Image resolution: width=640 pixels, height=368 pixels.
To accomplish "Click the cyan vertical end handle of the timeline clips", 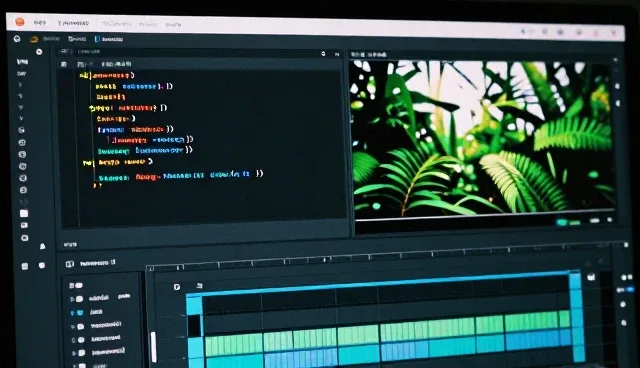I will click(576, 316).
